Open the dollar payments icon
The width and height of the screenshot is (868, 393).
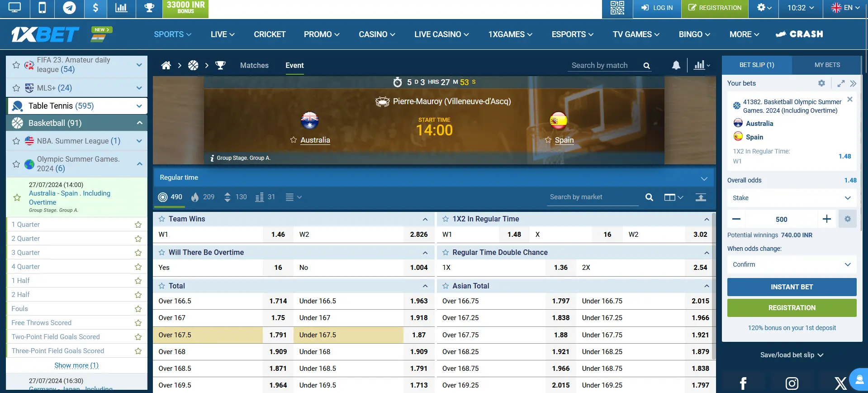tap(95, 8)
